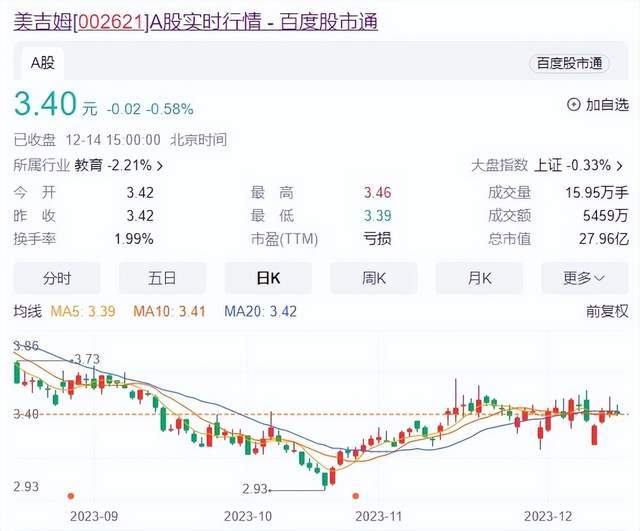This screenshot has height=531, width=640.
Task: Click the 3.40 dashed price line label
Action: pos(26,414)
